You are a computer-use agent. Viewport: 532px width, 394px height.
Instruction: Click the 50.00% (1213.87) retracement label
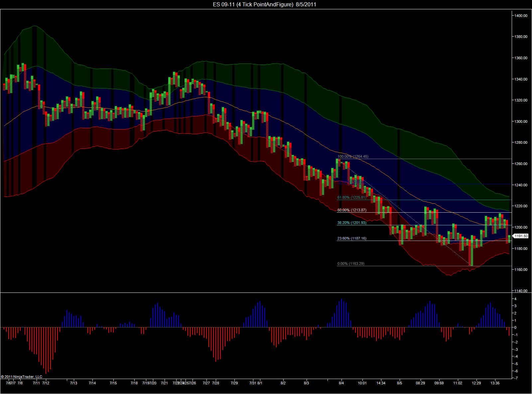click(x=352, y=210)
